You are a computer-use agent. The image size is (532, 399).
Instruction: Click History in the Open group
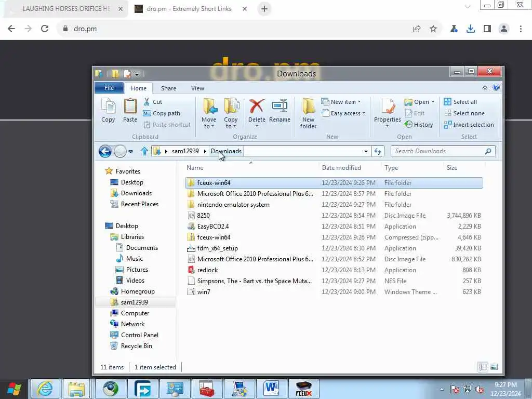click(419, 125)
